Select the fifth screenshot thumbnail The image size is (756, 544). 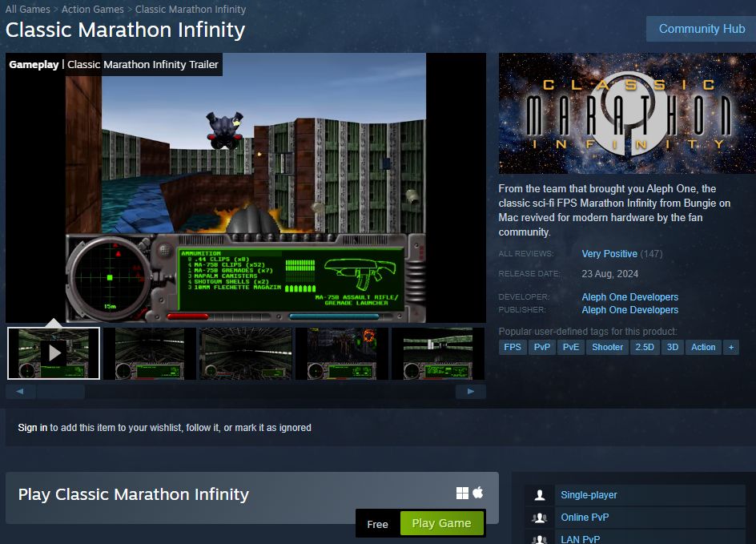click(x=437, y=353)
